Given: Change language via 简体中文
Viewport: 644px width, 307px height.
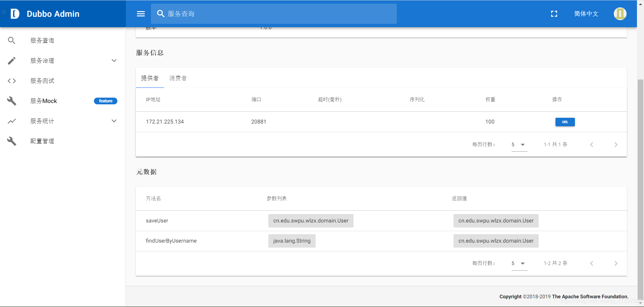Looking at the screenshot, I should [586, 14].
